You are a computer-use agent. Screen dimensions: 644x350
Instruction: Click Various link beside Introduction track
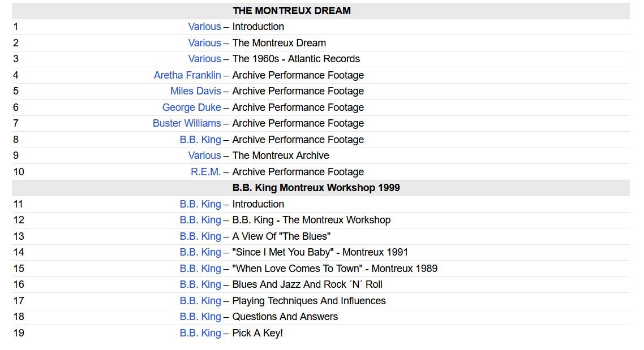point(204,27)
